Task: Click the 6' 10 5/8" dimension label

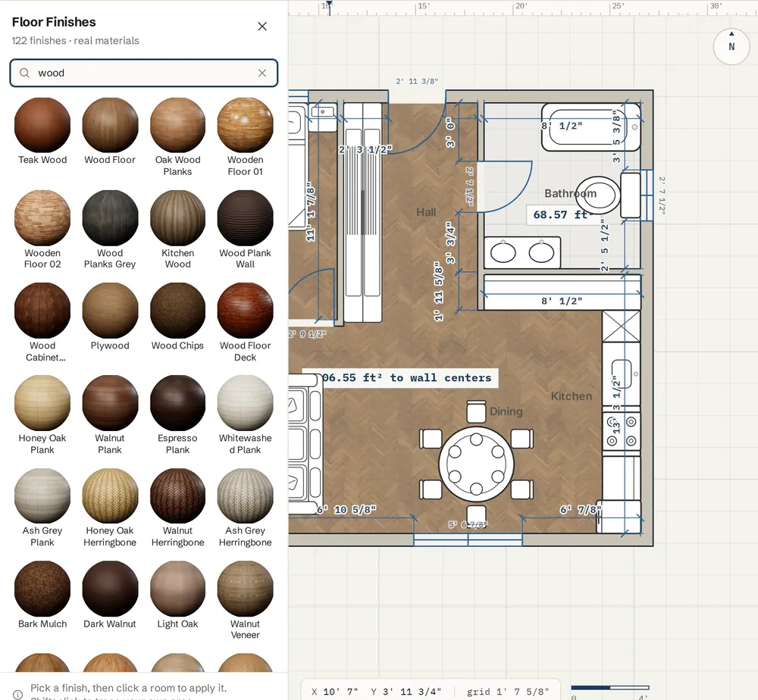Action: coord(346,509)
